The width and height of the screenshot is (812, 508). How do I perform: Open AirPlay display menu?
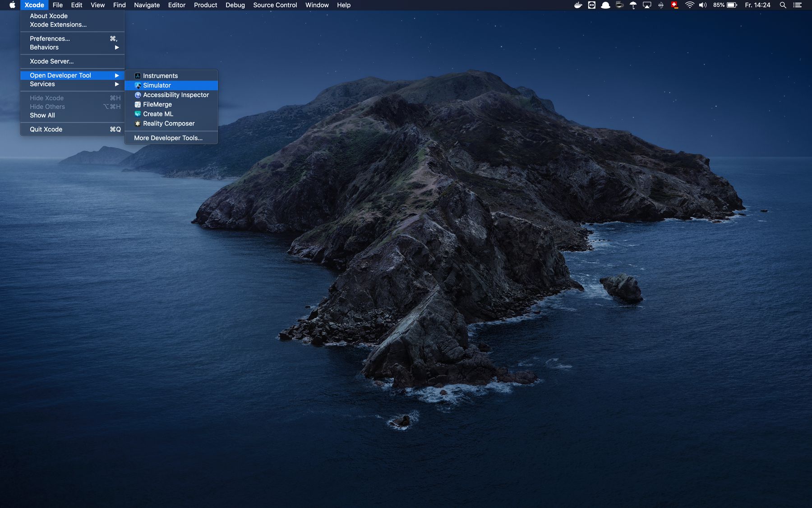click(x=647, y=5)
